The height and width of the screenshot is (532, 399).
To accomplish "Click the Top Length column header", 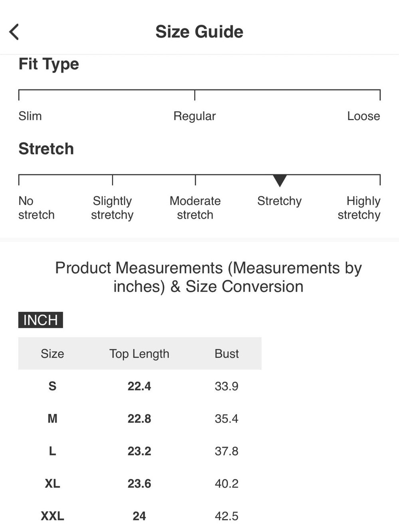I will pos(139,354).
